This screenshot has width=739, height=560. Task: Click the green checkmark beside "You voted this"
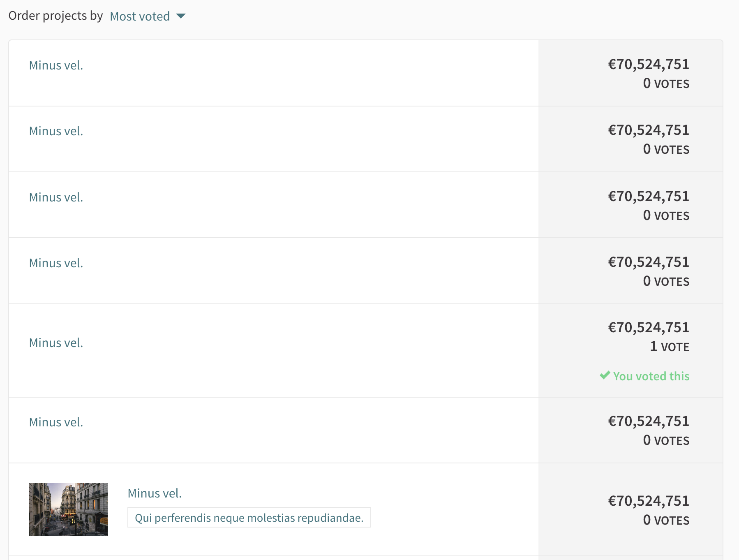click(604, 375)
